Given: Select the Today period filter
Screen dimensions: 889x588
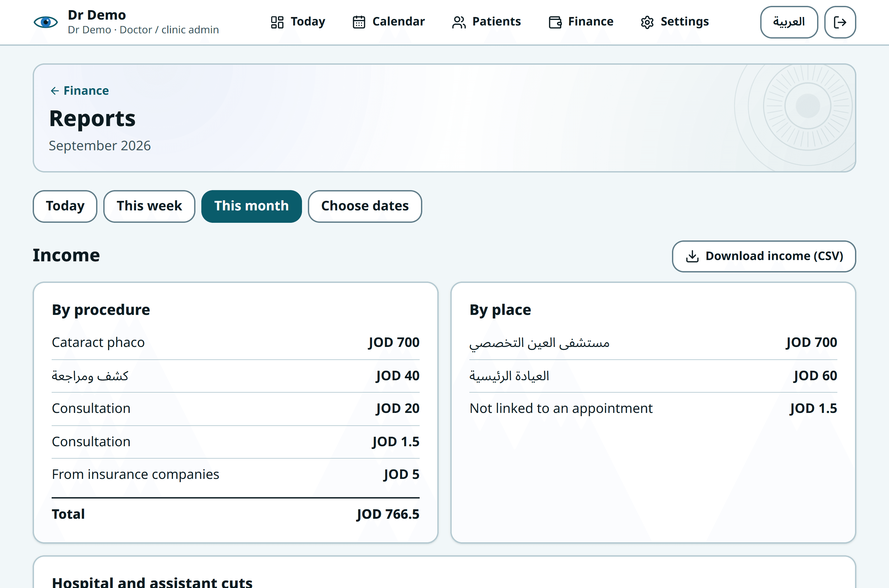Looking at the screenshot, I should coord(65,206).
